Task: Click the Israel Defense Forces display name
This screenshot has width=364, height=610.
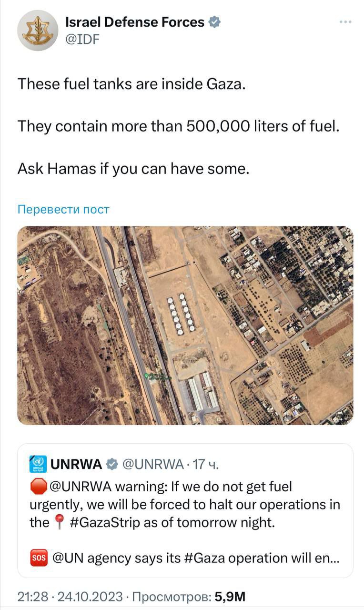Action: 135,22
